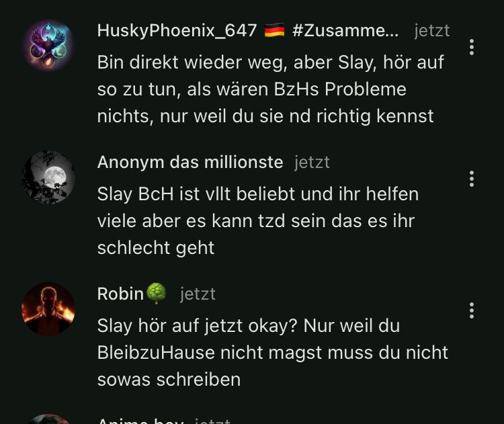Screen dimensions: 504x424
Task: Tap Robin's fiery silhouette profile picture
Action: click(x=48, y=309)
